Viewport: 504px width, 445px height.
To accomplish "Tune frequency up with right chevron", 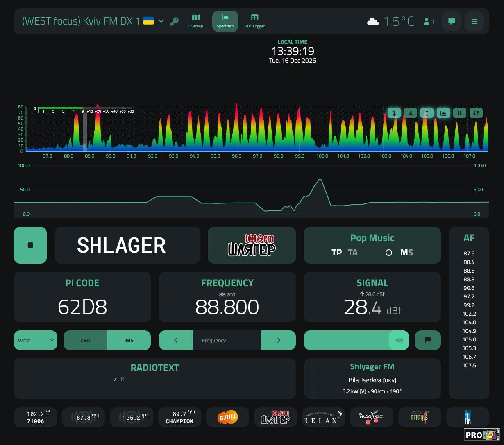I will (279, 340).
